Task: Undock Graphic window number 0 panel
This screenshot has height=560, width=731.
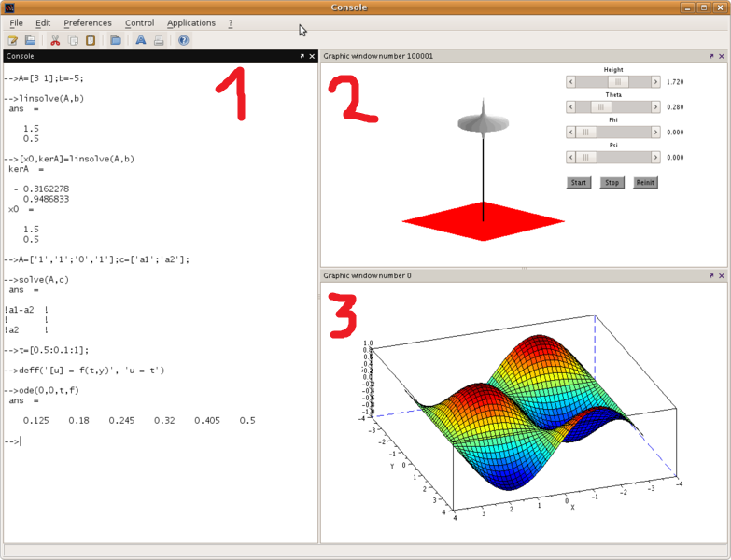Action: [711, 276]
